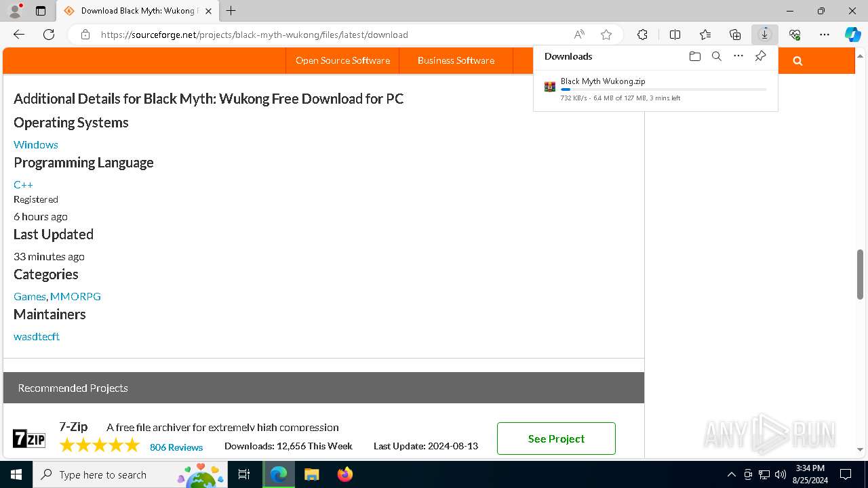Screen dimensions: 868x488
Task: Open the notification center icon
Action: (x=846, y=474)
